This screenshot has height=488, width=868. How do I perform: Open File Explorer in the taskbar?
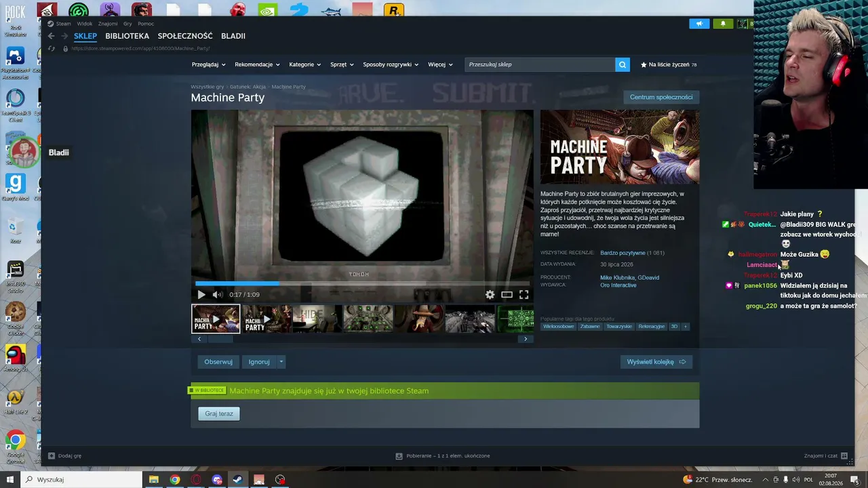(154, 480)
